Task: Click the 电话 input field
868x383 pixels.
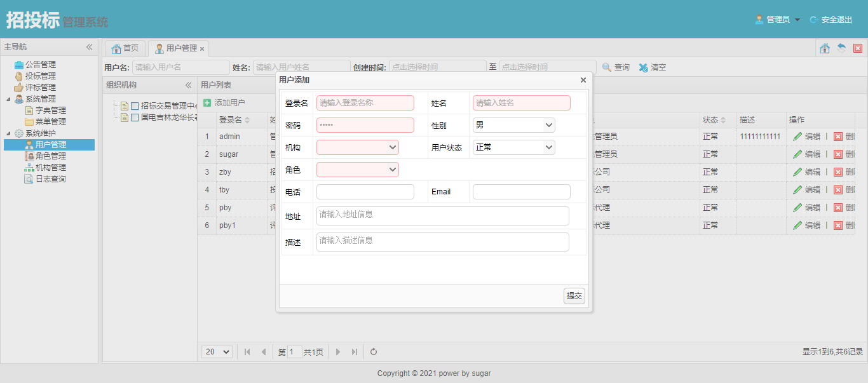Action: [365, 192]
